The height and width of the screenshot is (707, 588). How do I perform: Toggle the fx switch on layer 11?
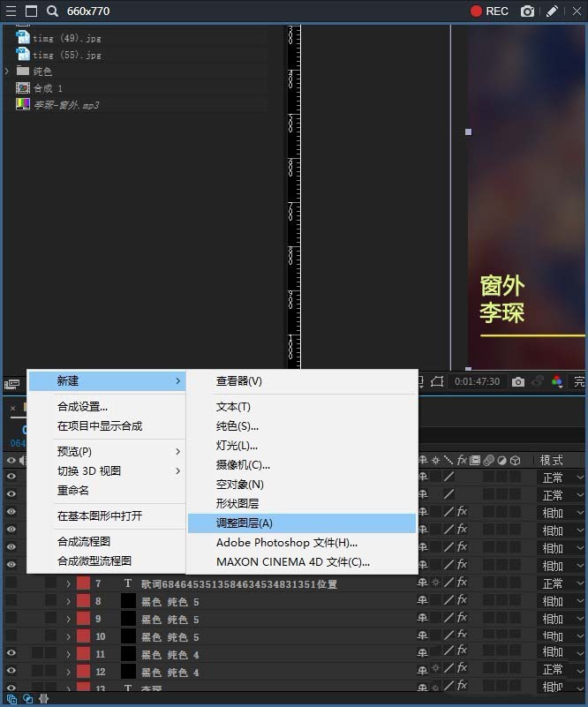point(462,651)
